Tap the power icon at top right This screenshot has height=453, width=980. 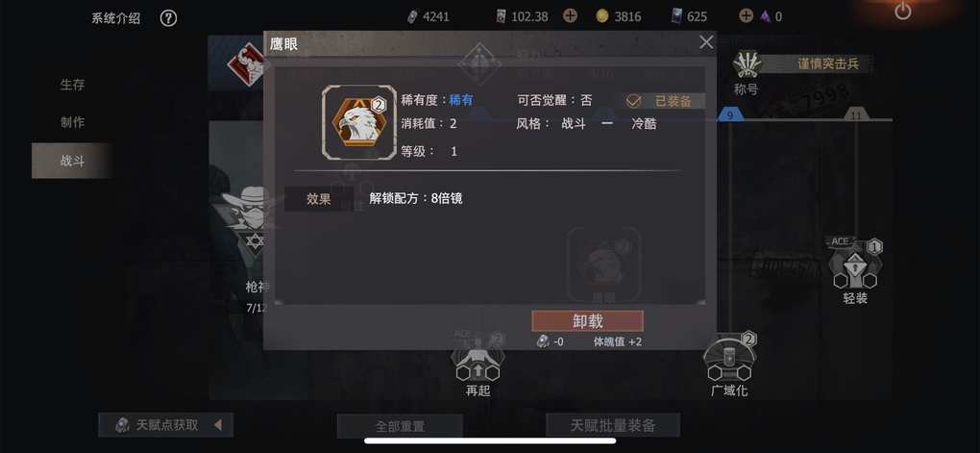pos(902,11)
